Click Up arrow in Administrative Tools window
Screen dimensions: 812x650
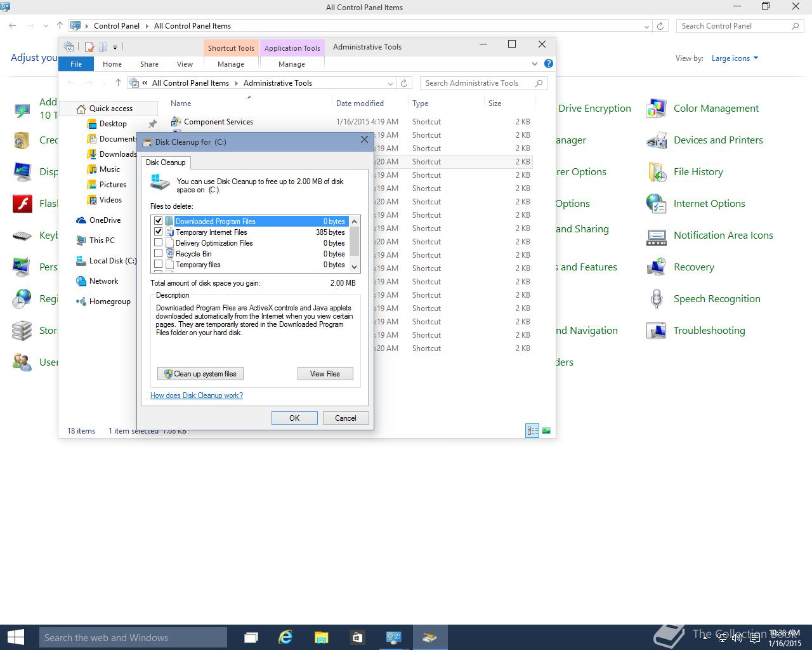tap(118, 83)
